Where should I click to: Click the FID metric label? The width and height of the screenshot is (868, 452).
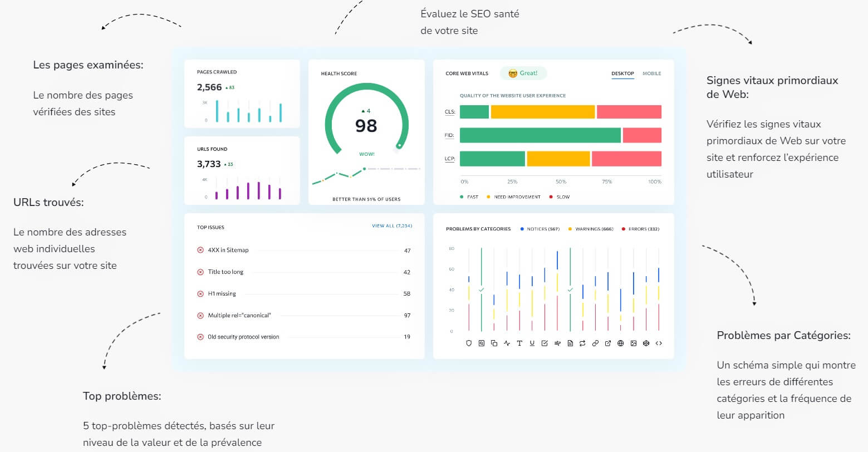tap(450, 135)
